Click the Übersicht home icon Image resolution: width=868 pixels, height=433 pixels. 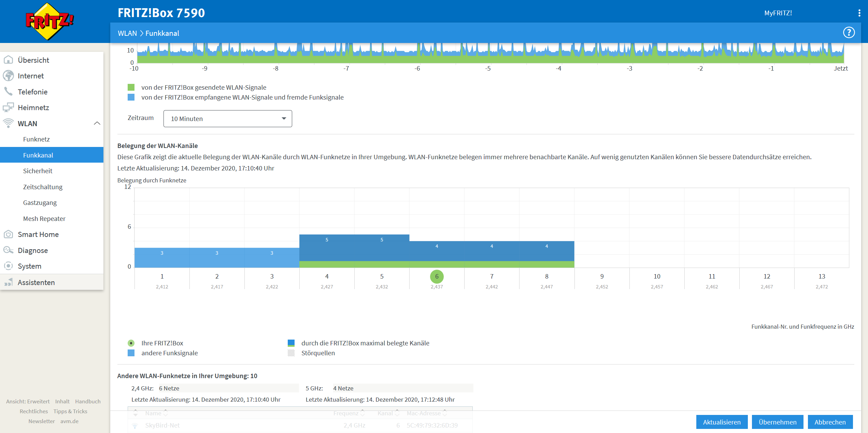(x=8, y=60)
